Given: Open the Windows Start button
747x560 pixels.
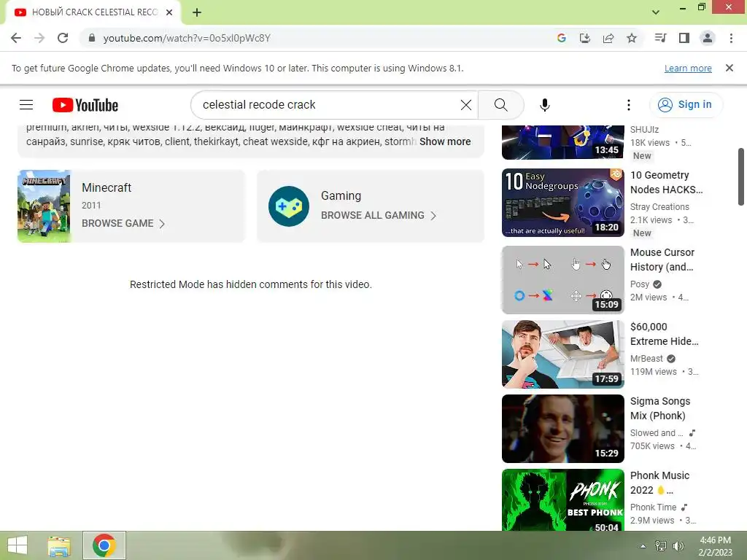Looking at the screenshot, I should pyautogui.click(x=18, y=545).
